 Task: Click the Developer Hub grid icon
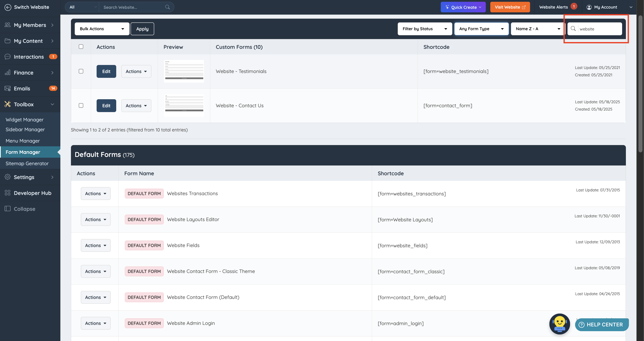(8, 193)
